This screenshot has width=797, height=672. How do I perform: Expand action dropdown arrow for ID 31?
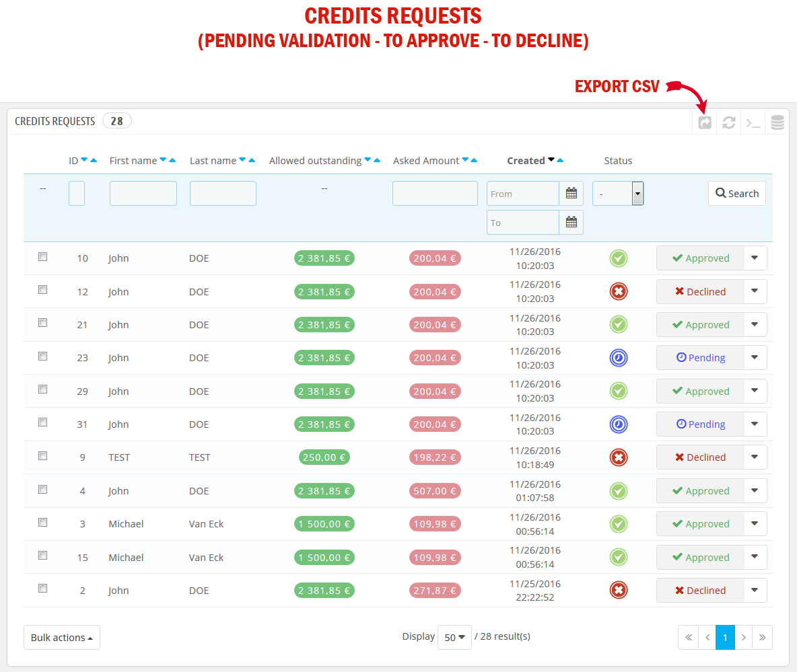click(x=755, y=424)
